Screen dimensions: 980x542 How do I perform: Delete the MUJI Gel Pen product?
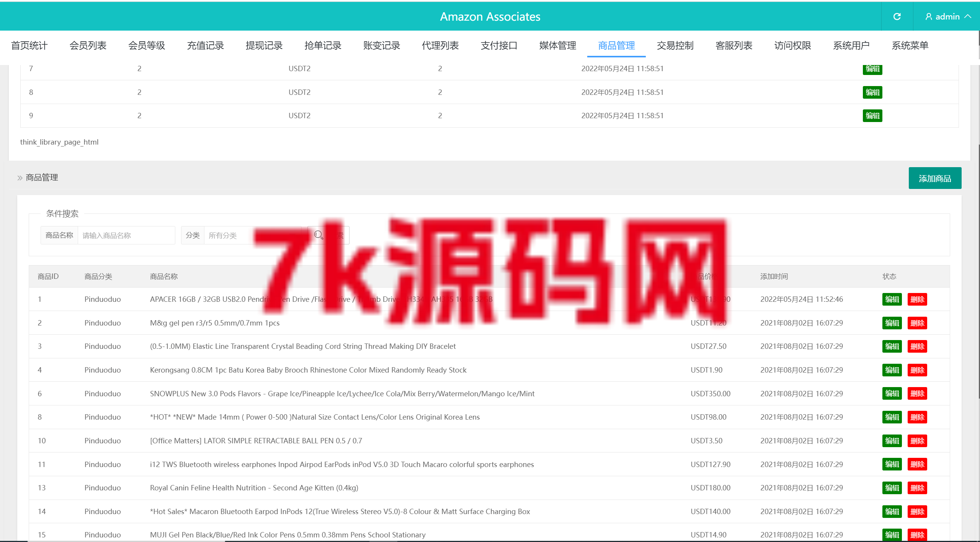917,535
